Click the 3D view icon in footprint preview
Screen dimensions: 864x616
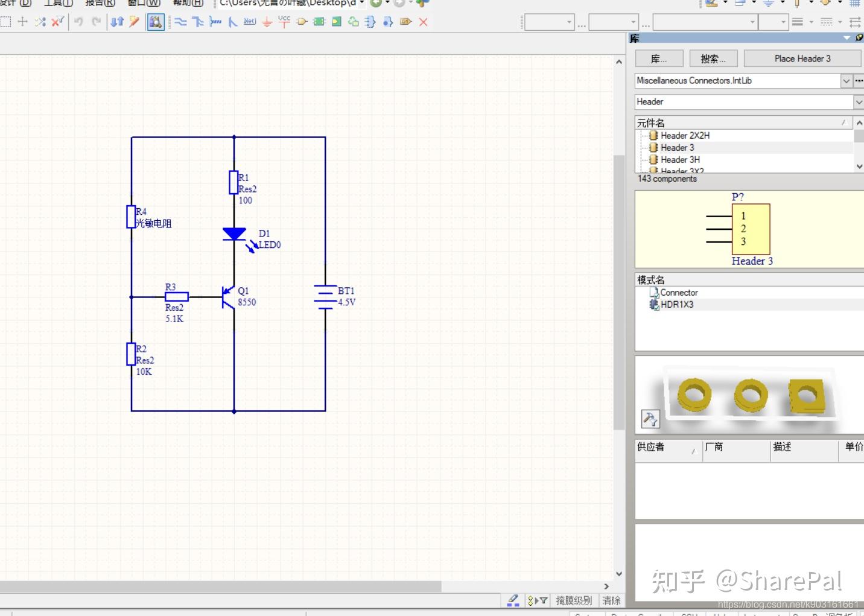pos(650,418)
